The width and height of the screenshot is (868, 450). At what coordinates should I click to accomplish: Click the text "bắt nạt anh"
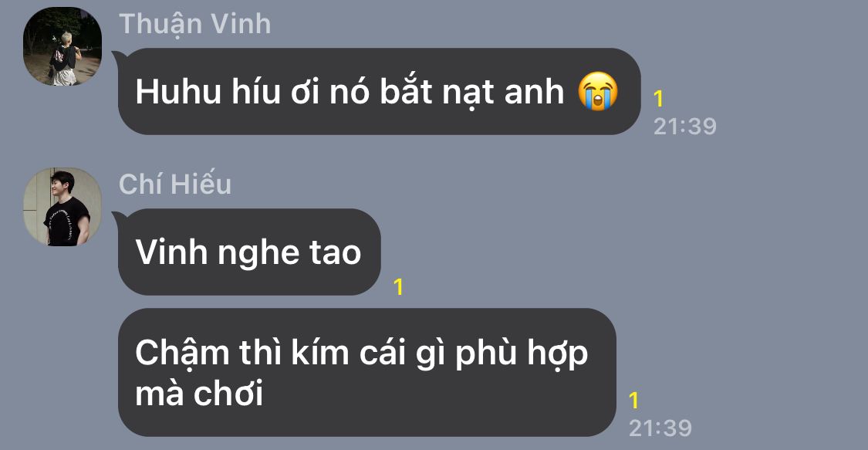tap(471, 93)
